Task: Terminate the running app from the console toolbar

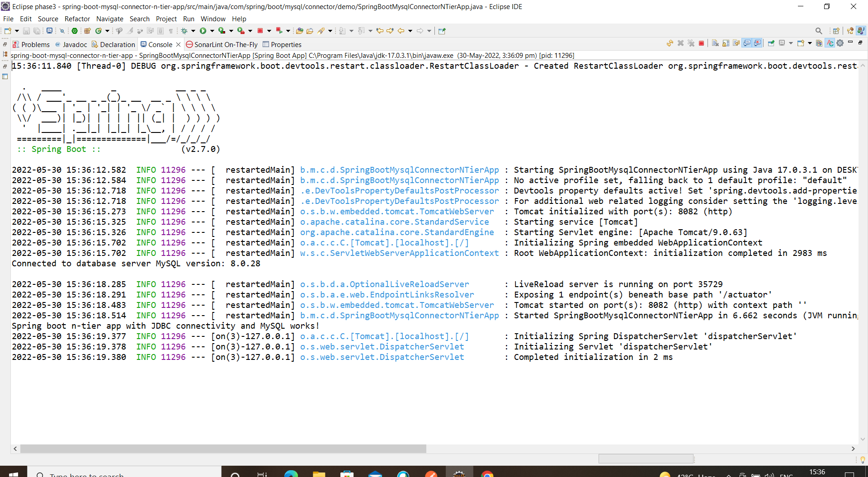Action: 701,43
